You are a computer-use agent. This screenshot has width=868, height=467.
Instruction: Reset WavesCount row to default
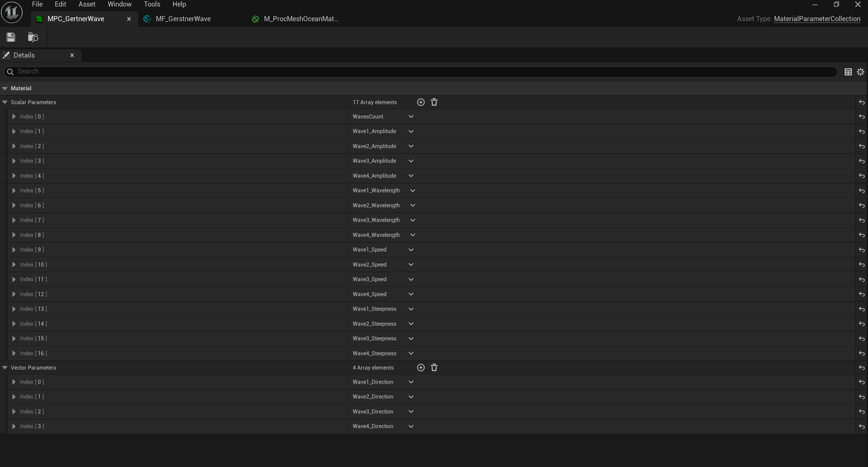(861, 117)
